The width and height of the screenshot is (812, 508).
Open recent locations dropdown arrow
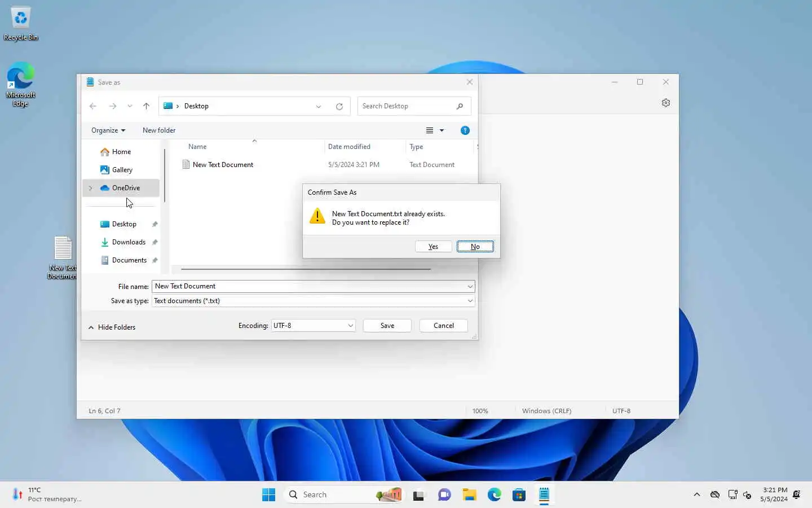tap(130, 106)
